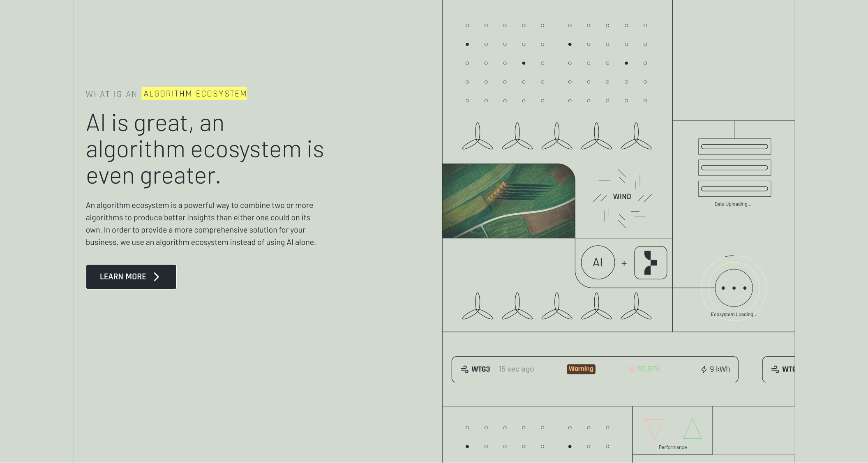Click the 'Ecosystem Loading...' text
The image size is (868, 463).
click(734, 314)
